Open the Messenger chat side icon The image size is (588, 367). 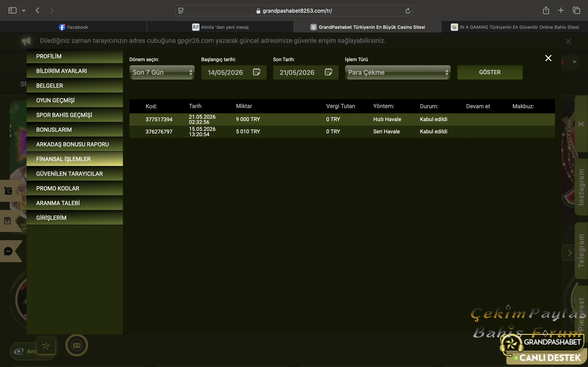point(8,251)
